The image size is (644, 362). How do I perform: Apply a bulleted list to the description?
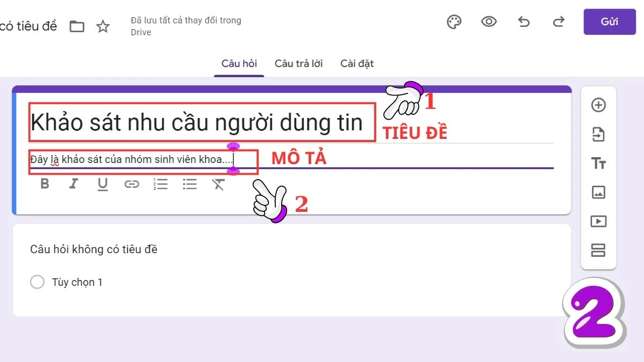point(189,184)
